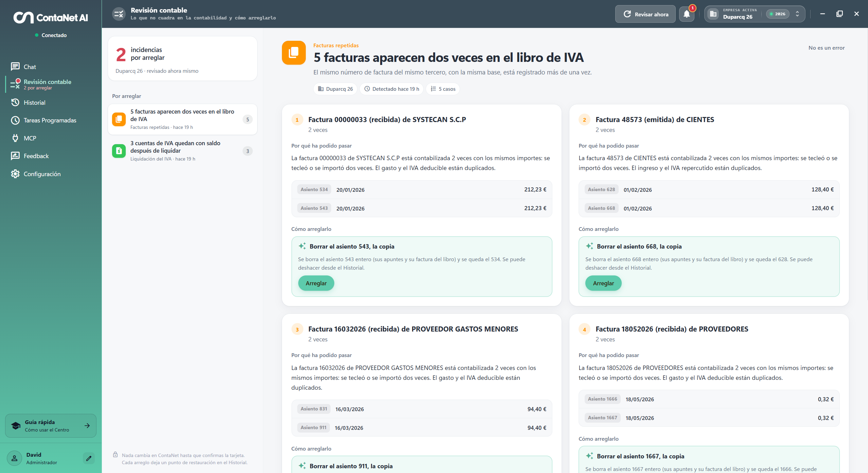Click the Asiento 534 row
This screenshot has height=473, width=868.
[x=422, y=190]
